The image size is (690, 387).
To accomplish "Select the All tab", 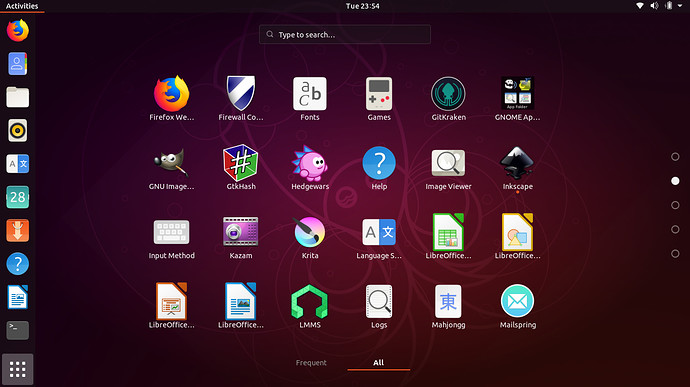I will click(378, 363).
